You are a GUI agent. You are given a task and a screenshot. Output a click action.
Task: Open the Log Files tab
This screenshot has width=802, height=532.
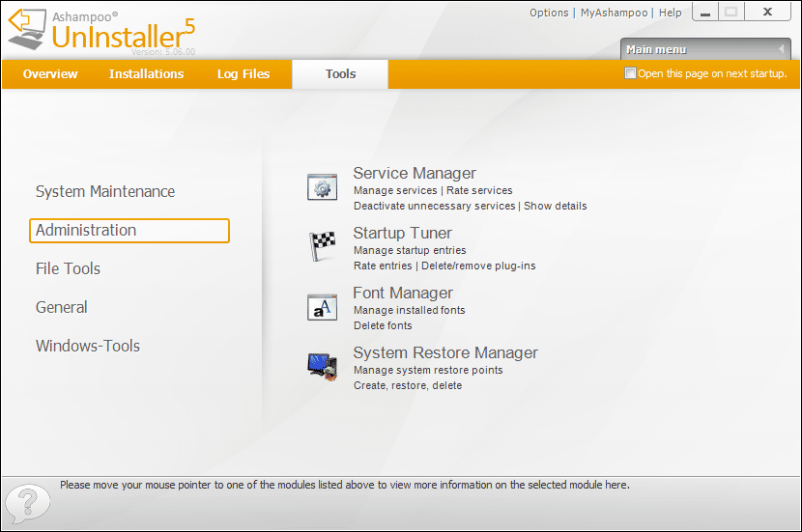pyautogui.click(x=243, y=74)
